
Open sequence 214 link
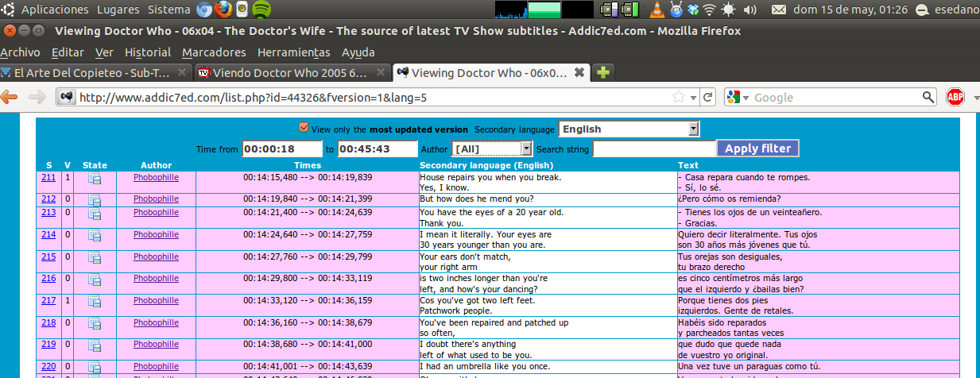[x=48, y=234]
